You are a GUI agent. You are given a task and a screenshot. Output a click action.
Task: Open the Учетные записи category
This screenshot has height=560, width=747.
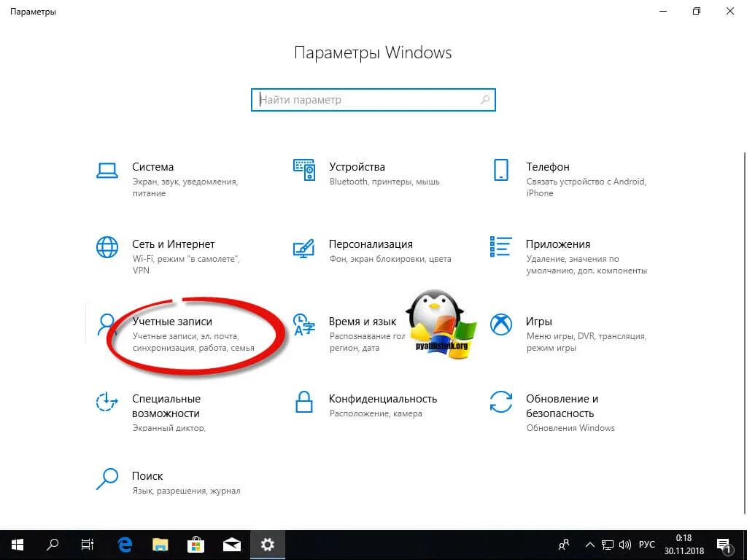172,322
